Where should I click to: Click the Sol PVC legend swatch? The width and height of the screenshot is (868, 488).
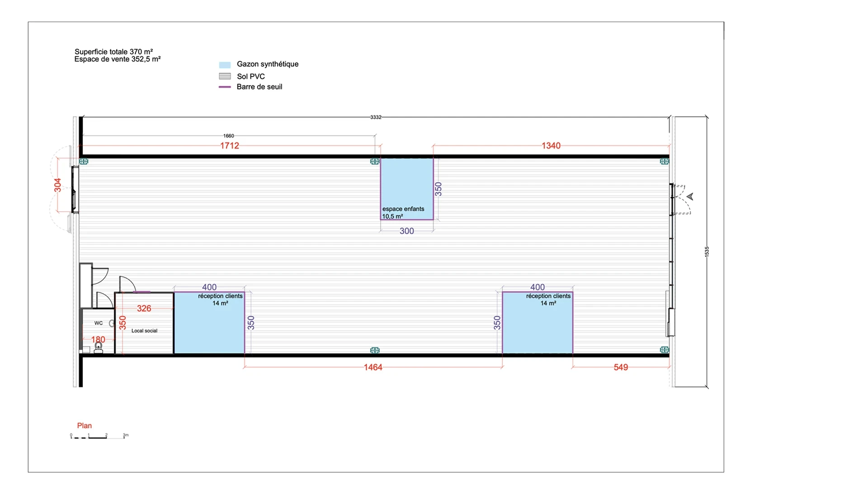pyautogui.click(x=225, y=76)
